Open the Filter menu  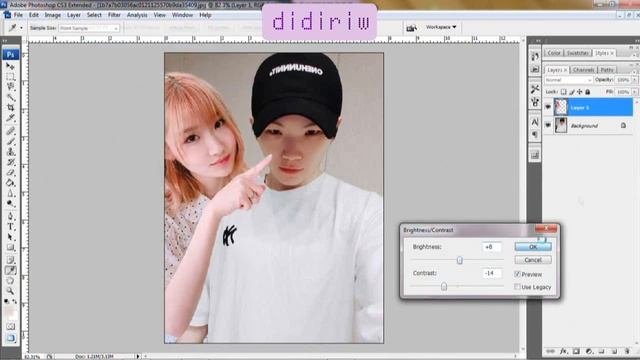[x=114, y=15]
